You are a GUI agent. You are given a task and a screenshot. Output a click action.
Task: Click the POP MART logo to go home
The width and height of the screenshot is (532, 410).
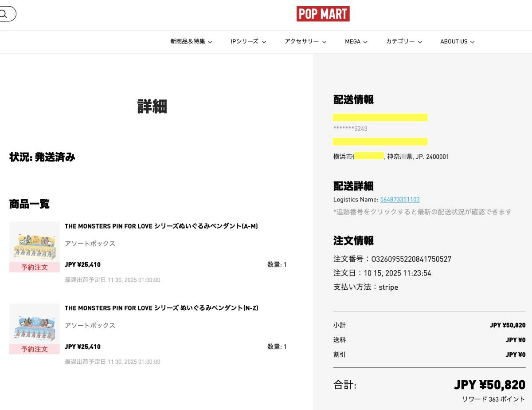click(323, 14)
